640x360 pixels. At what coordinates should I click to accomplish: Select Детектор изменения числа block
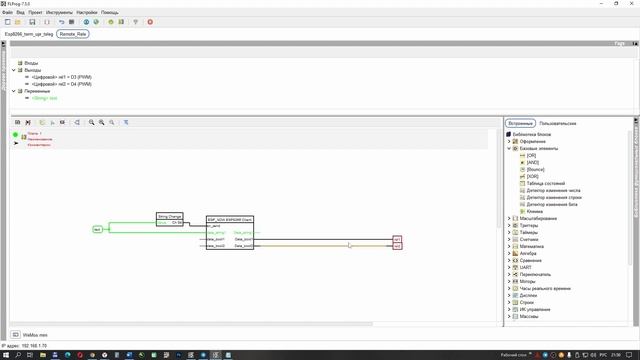(x=553, y=191)
